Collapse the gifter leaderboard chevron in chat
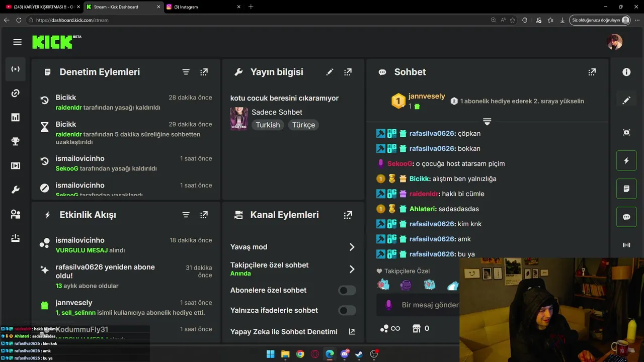This screenshot has width=644, height=362. (x=487, y=122)
